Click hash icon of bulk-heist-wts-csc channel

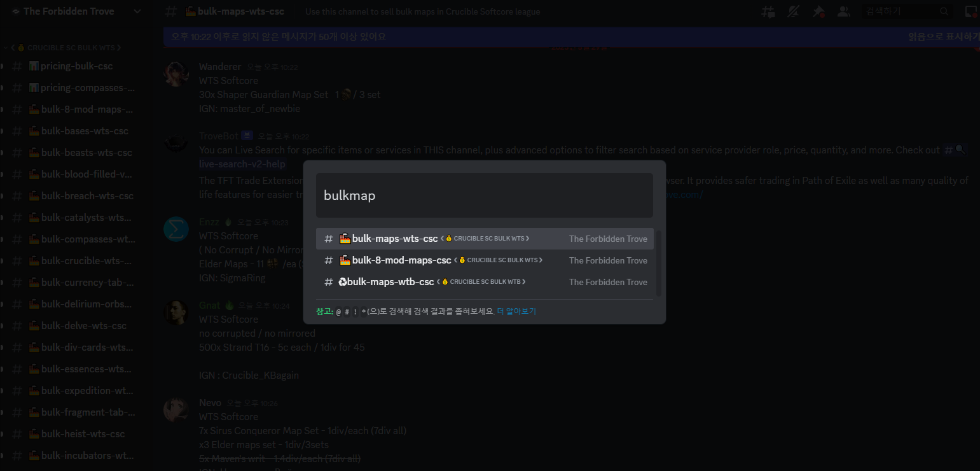click(x=17, y=434)
